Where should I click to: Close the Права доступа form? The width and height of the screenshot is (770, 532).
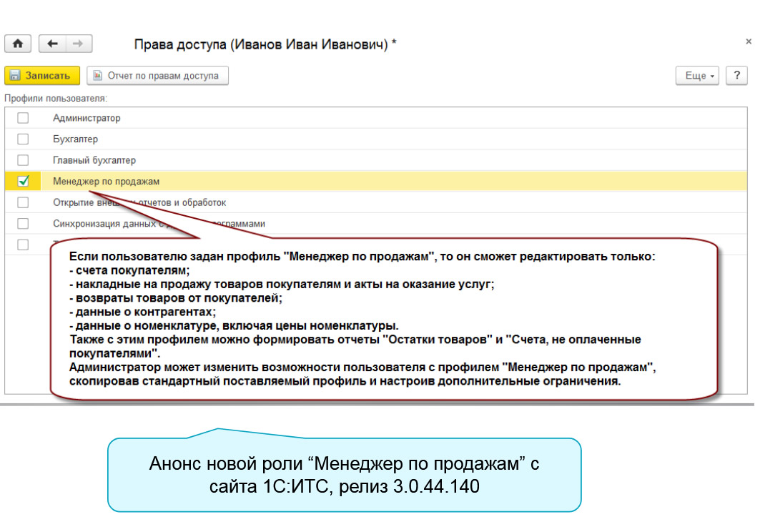tap(749, 42)
